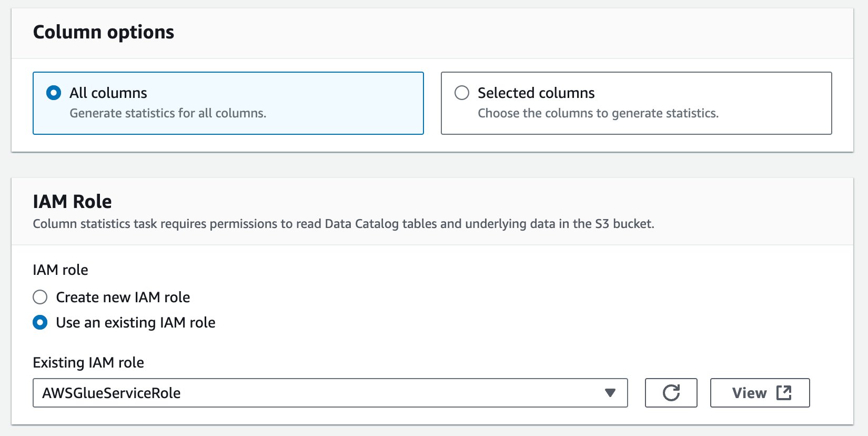Screen dimensions: 868x436
Task: Click "Choose the columns to generate statistics" text
Action: point(598,113)
